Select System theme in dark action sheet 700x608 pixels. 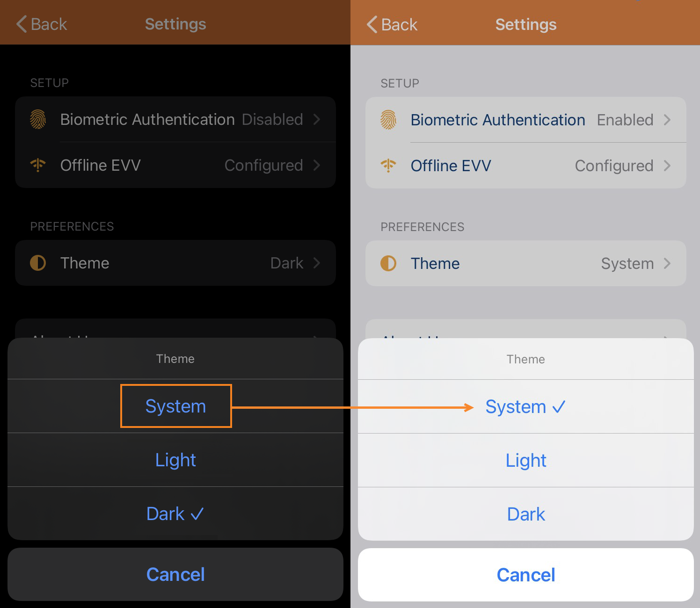click(x=175, y=406)
